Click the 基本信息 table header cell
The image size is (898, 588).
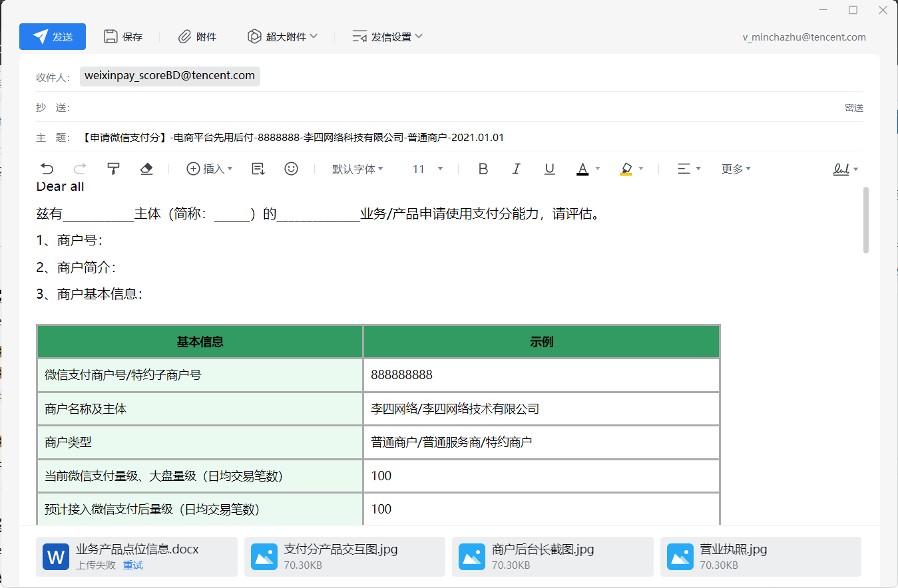[200, 342]
